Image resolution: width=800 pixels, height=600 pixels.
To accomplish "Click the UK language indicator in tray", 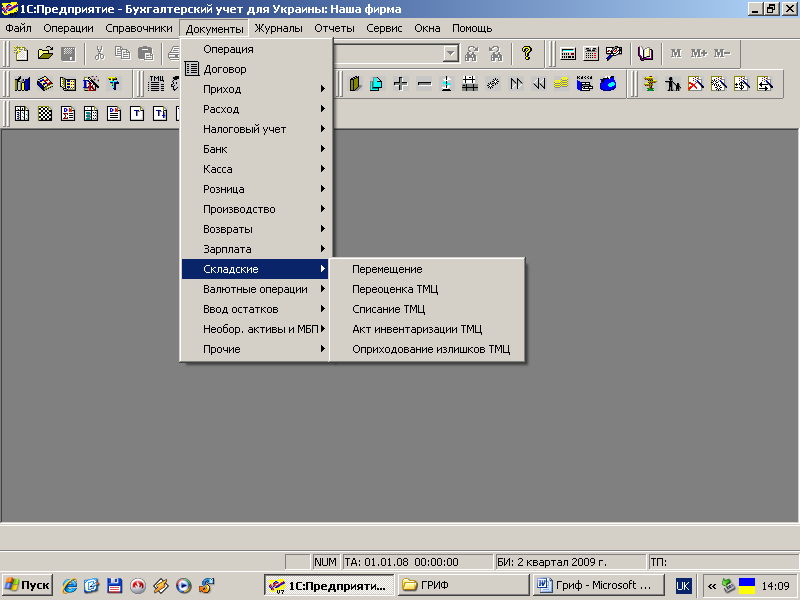I will click(x=683, y=585).
